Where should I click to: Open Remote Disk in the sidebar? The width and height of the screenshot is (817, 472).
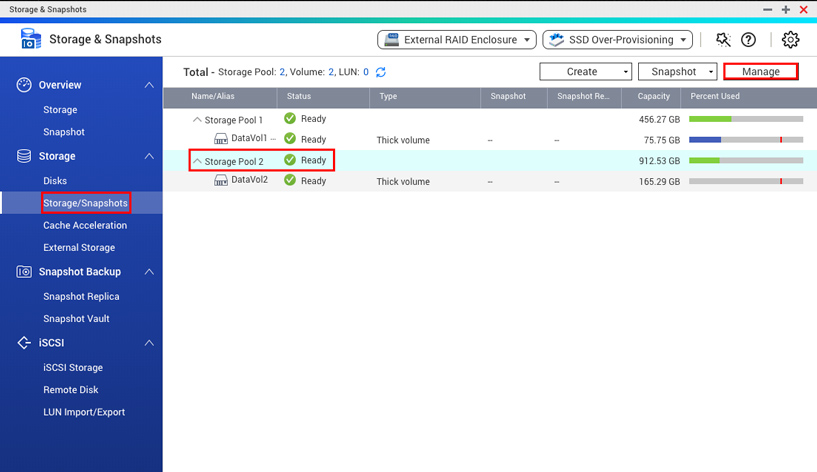[x=71, y=390]
